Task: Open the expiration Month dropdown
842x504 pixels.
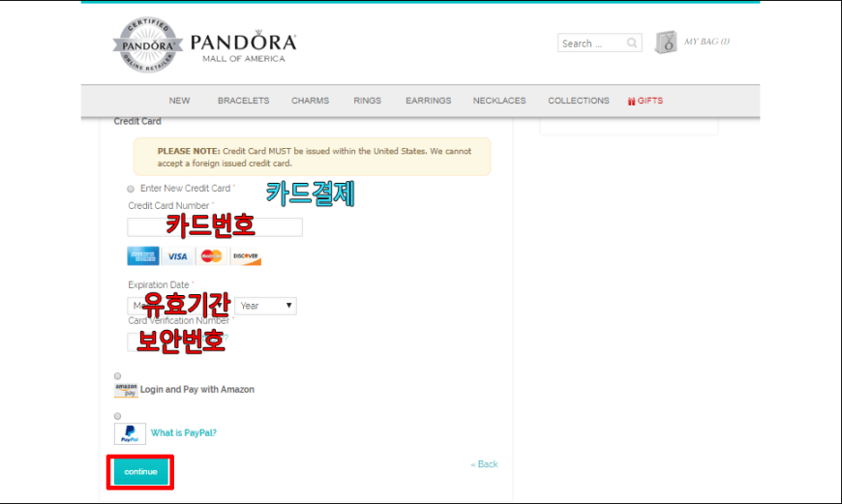Action: point(179,306)
